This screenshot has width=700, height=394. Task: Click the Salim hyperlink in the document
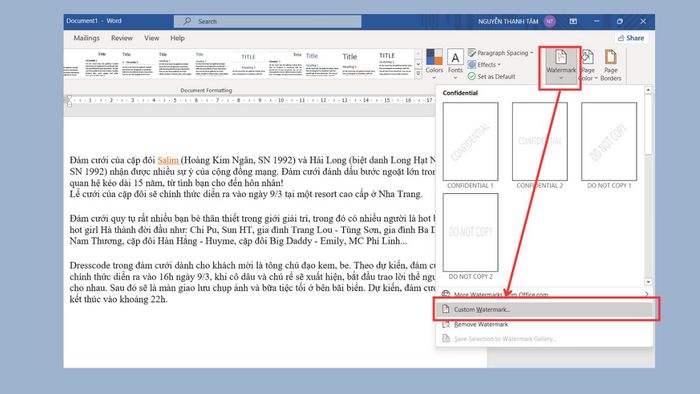click(x=168, y=160)
